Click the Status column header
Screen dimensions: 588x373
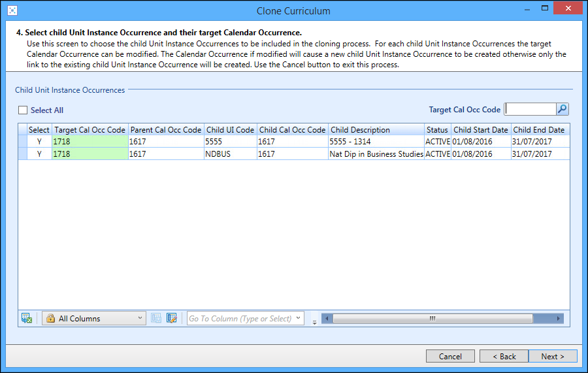438,130
